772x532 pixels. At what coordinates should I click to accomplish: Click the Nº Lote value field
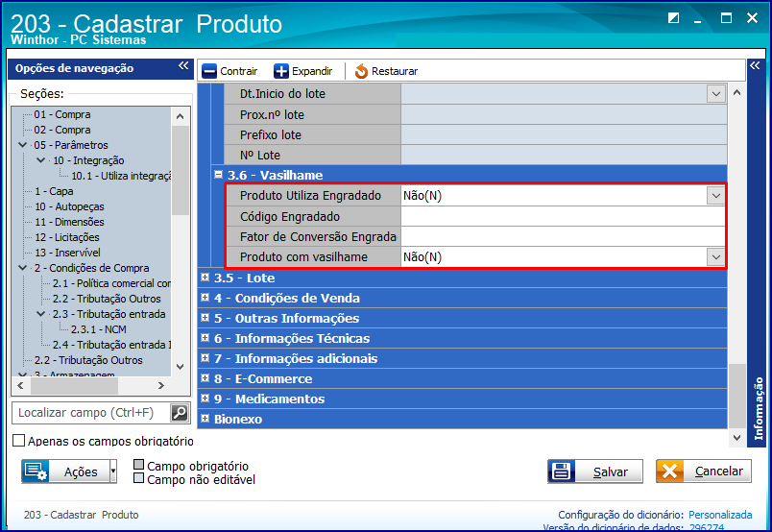tap(564, 155)
